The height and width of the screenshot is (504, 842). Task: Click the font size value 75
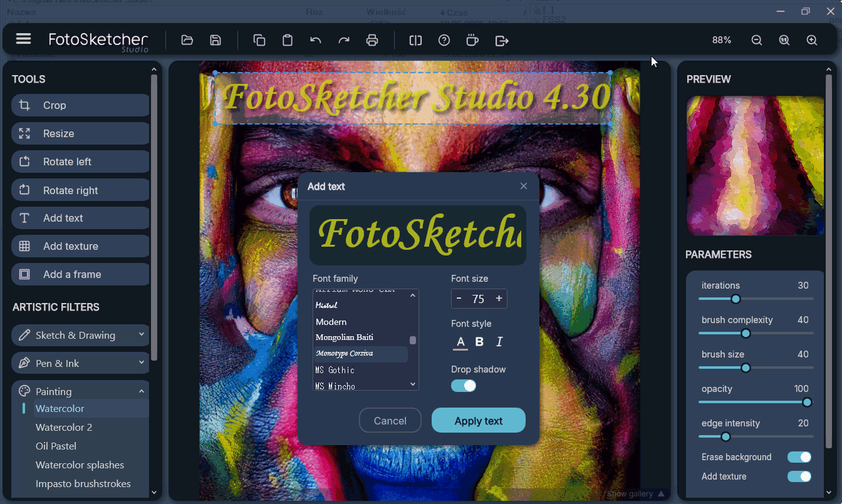(x=479, y=299)
